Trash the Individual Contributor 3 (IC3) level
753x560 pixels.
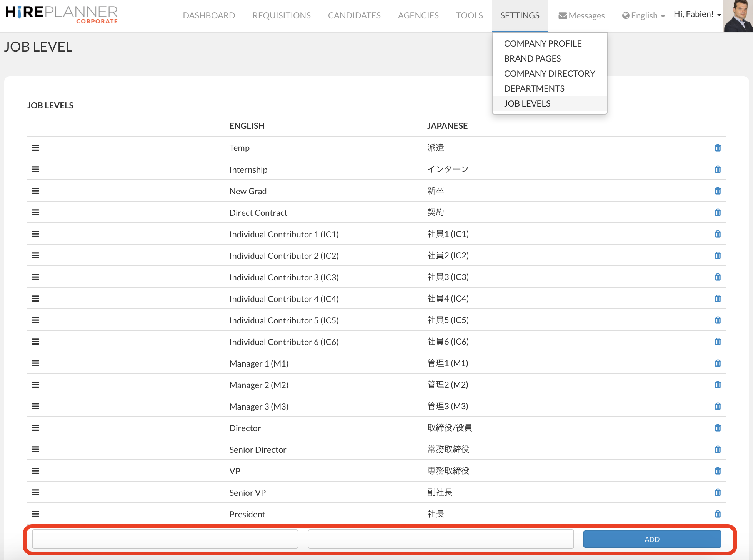tap(718, 277)
